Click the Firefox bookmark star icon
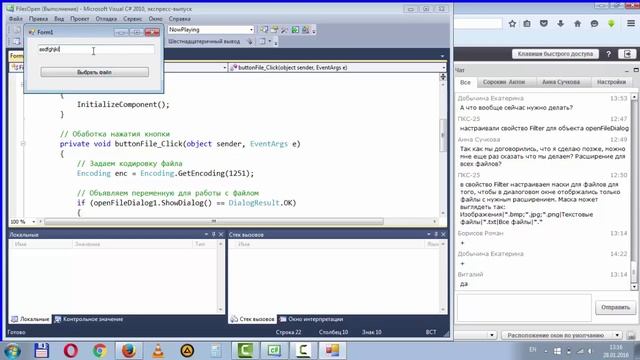This screenshot has height=360, width=640. pyautogui.click(x=512, y=24)
